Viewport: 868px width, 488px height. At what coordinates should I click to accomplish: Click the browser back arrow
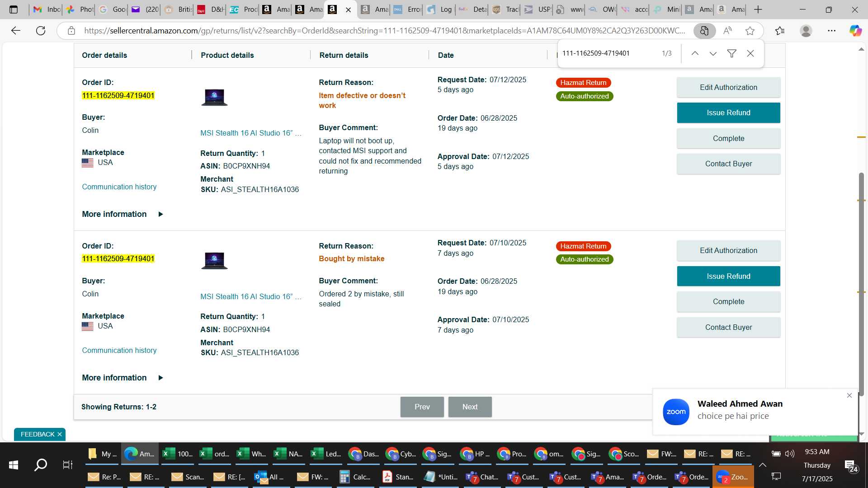coord(16,31)
